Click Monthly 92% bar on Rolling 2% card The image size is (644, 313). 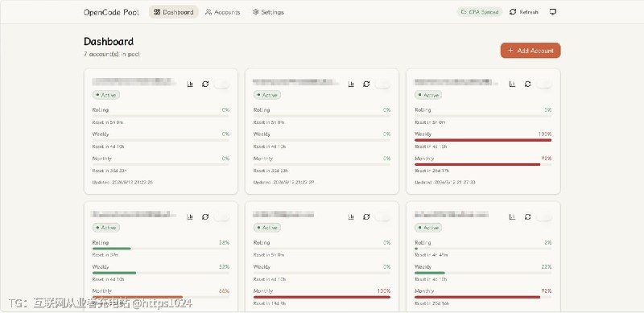pyautogui.click(x=477, y=297)
